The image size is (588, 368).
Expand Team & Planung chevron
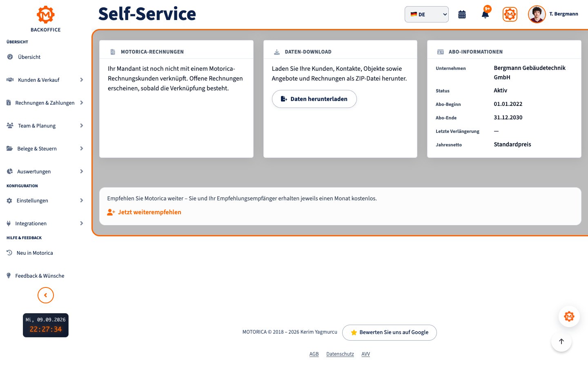(82, 126)
